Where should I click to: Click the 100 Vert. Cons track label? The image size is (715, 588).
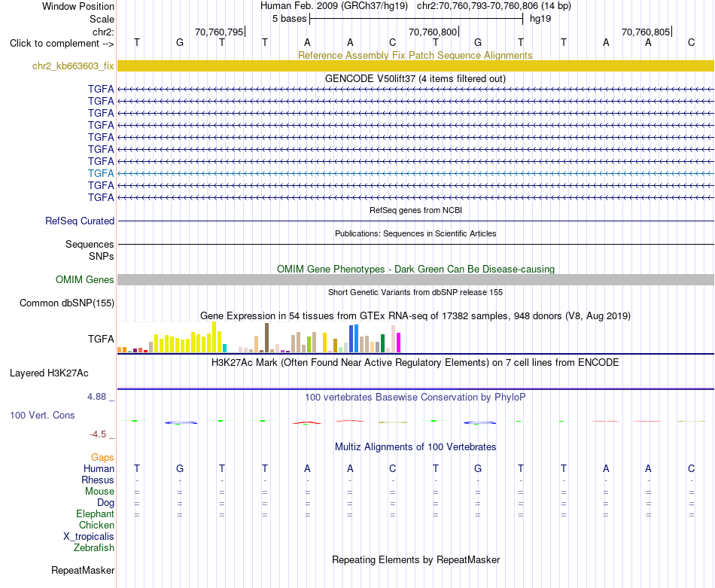(x=42, y=415)
